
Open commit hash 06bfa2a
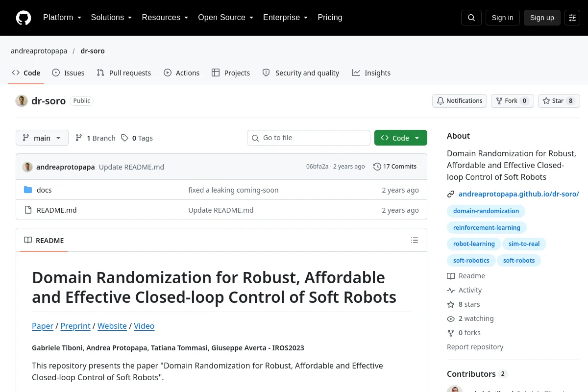[x=317, y=167]
